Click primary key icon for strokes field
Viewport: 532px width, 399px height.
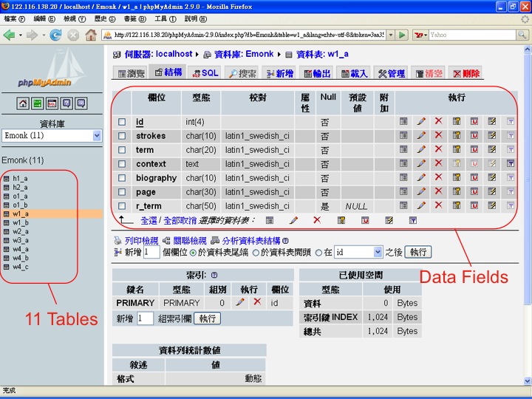pos(457,135)
